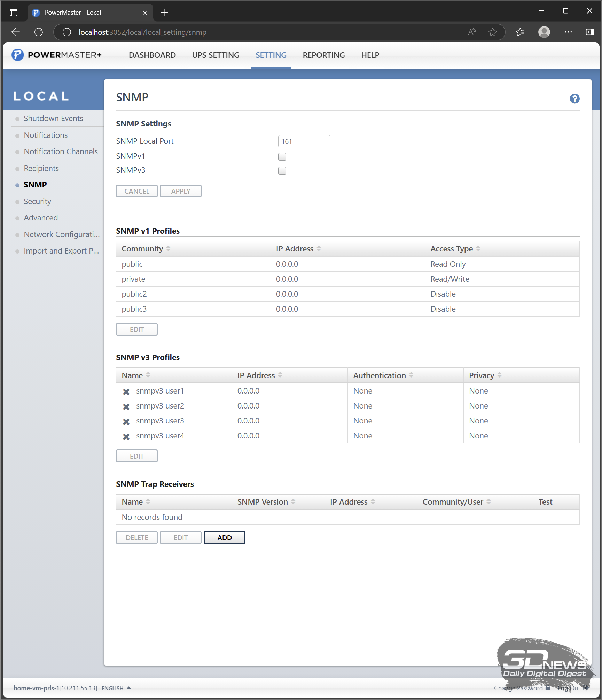Click EDIT under SNMP v3 Profiles
Image resolution: width=602 pixels, height=700 pixels.
pyautogui.click(x=137, y=456)
